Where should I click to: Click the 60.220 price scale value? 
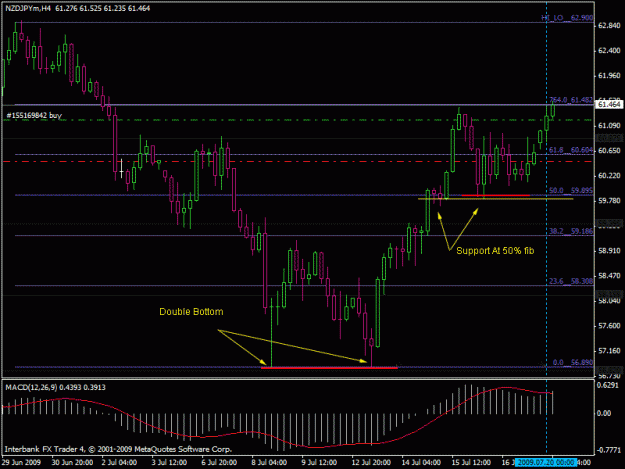pyautogui.click(x=609, y=176)
